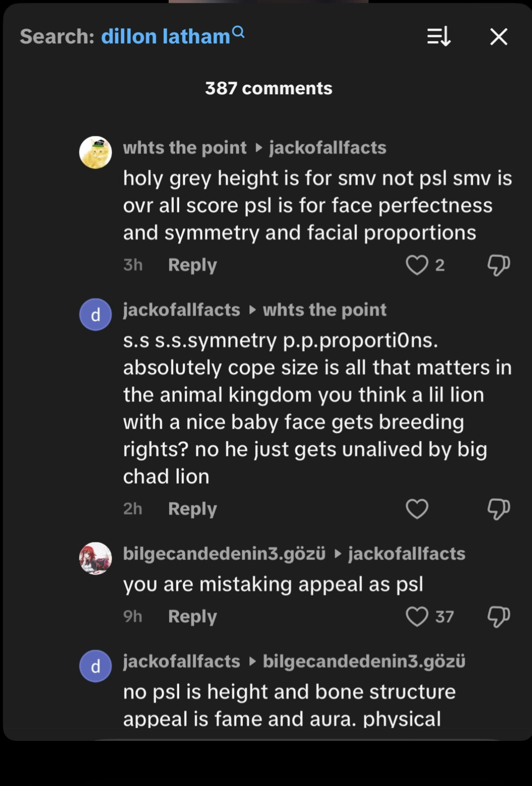
Task: Reply to bilgecandedenin3.gözü's comment
Action: coord(192,616)
